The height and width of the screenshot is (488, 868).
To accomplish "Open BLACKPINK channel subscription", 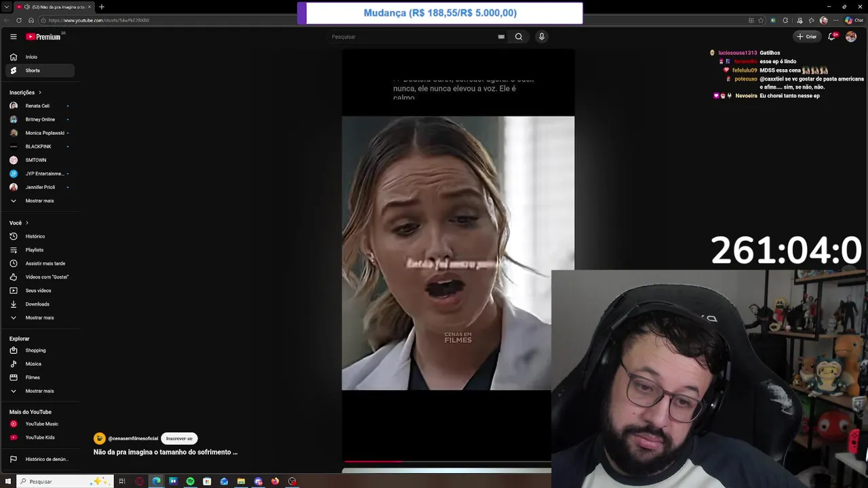I will pyautogui.click(x=39, y=146).
